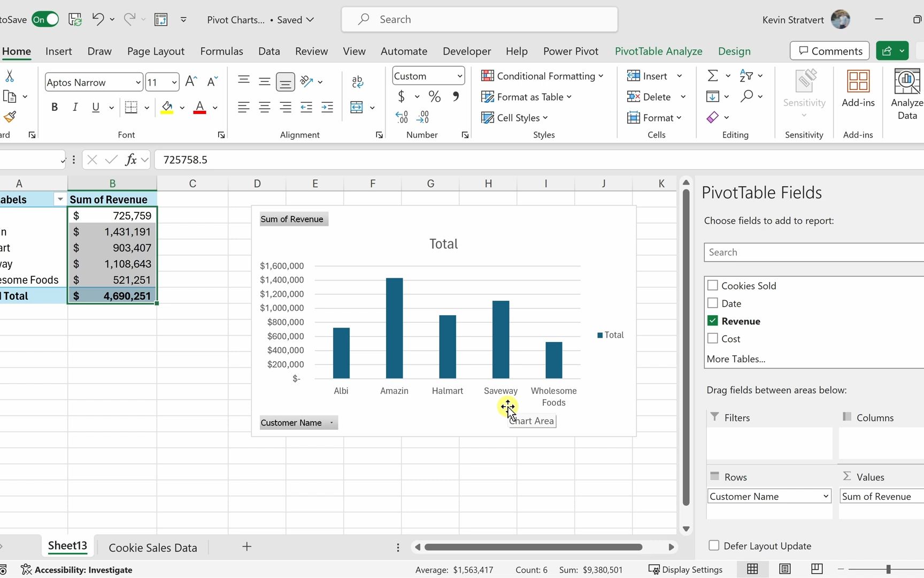Click the Redo arrow icon

(x=129, y=19)
